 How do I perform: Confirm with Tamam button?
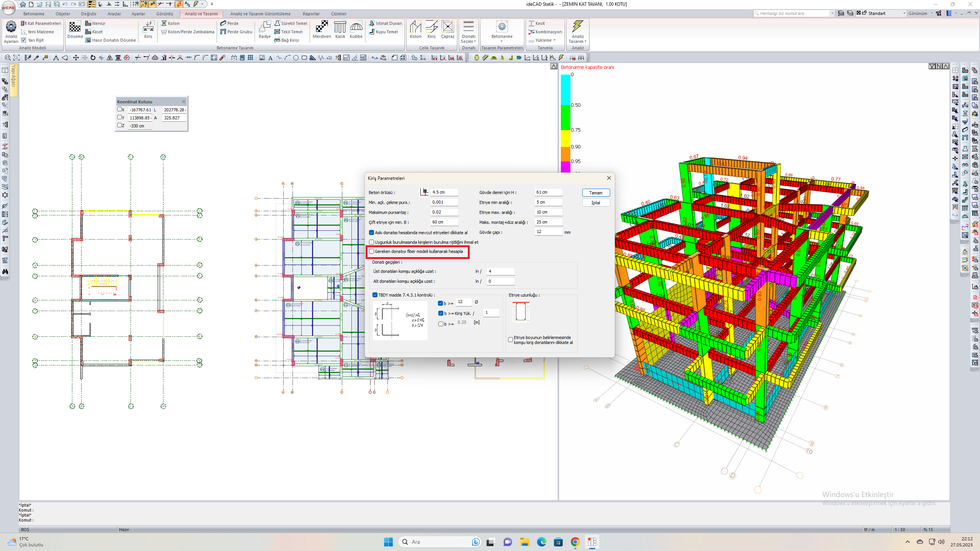pyautogui.click(x=596, y=193)
